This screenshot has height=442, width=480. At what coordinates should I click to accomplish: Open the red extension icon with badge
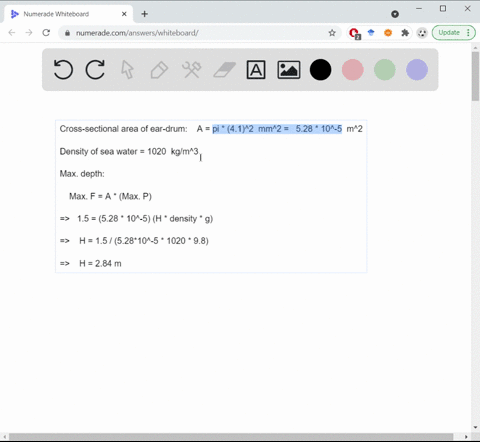[354, 33]
